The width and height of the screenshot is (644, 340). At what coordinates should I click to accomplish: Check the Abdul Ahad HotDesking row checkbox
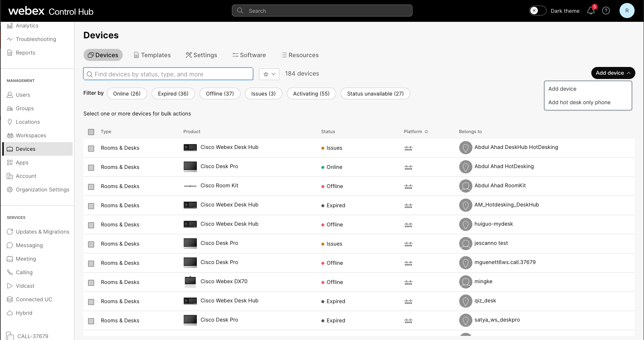click(x=91, y=168)
